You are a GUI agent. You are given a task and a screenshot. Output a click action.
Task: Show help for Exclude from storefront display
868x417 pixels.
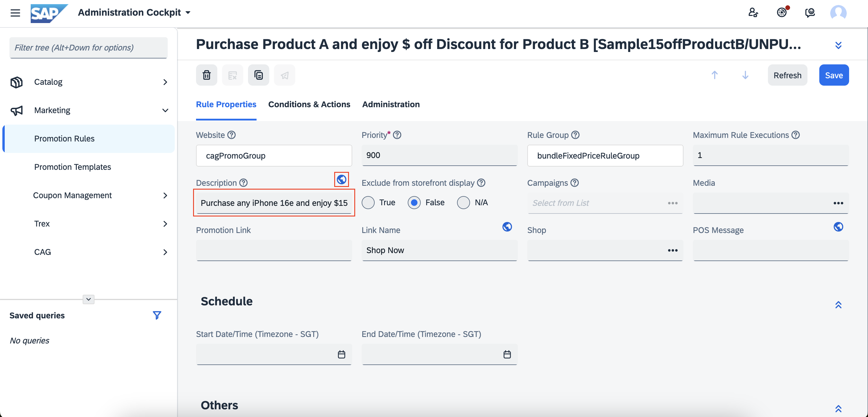(x=481, y=183)
